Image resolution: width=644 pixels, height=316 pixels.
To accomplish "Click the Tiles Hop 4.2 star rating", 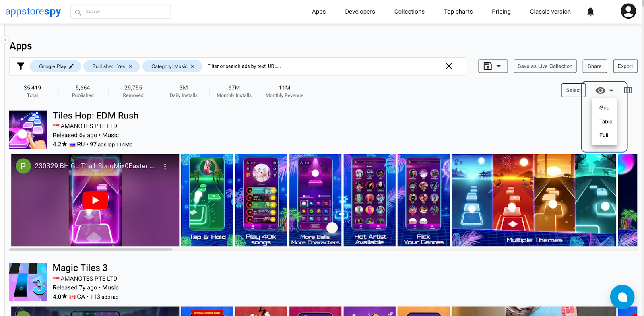I will (x=60, y=144).
